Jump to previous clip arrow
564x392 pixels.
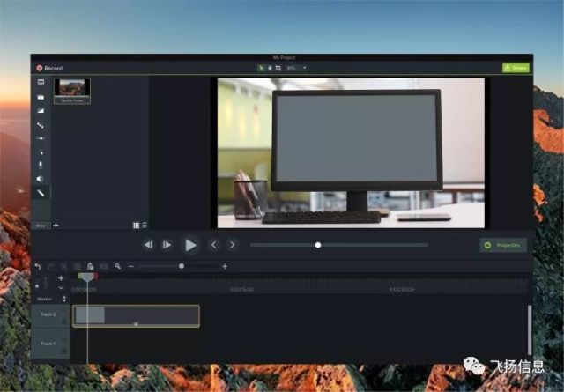pos(213,245)
